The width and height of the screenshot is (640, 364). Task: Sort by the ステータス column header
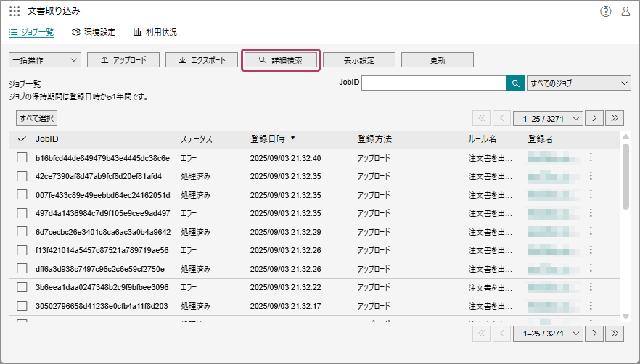[197, 139]
